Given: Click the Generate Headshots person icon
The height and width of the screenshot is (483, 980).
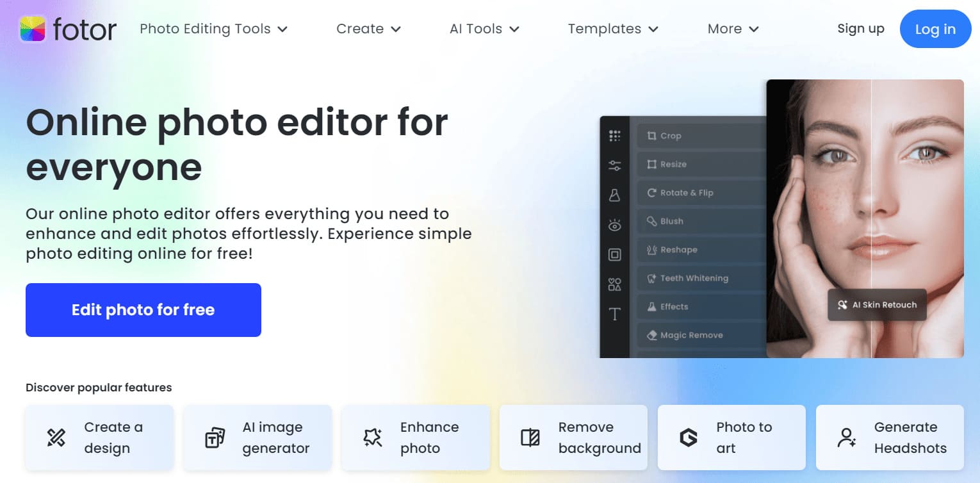Looking at the screenshot, I should tap(846, 438).
